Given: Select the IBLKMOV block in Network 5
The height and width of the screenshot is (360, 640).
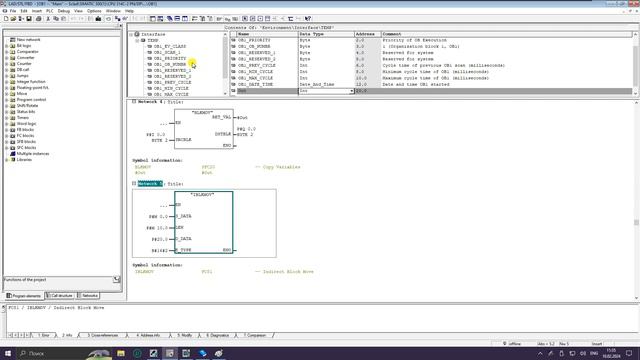Looking at the screenshot, I should tap(204, 222).
